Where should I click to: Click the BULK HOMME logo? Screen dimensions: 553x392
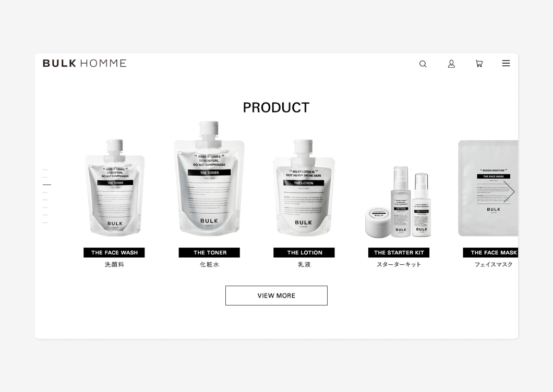85,64
